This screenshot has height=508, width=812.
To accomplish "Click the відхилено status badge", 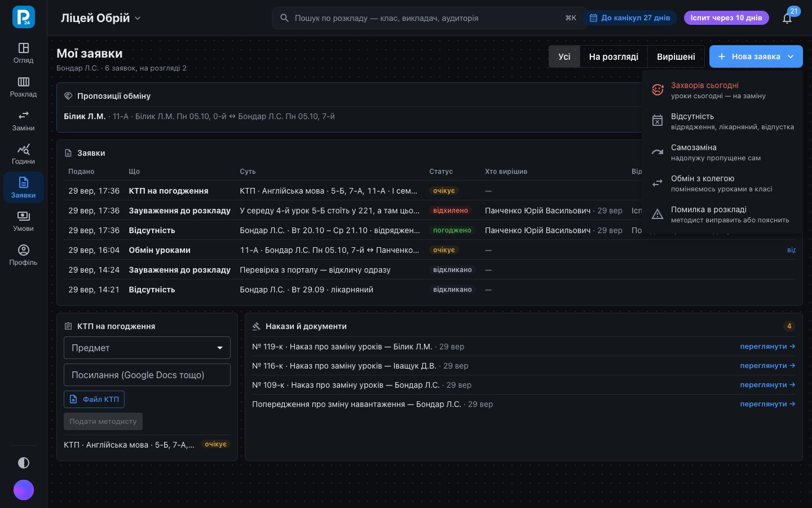I will [451, 211].
